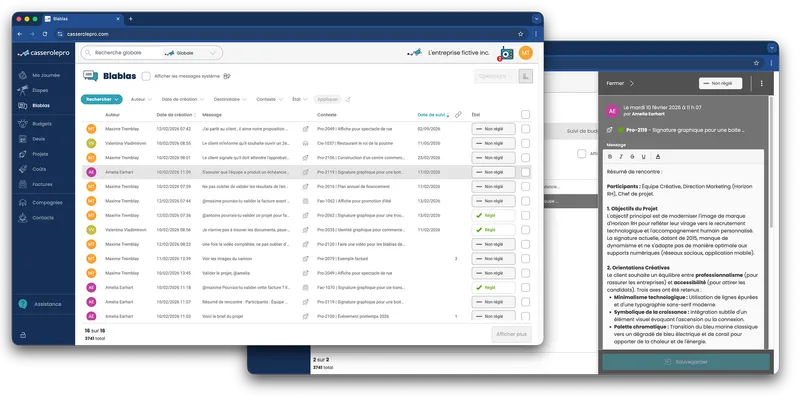Clear filters icon beside Appliquer

tap(347, 99)
